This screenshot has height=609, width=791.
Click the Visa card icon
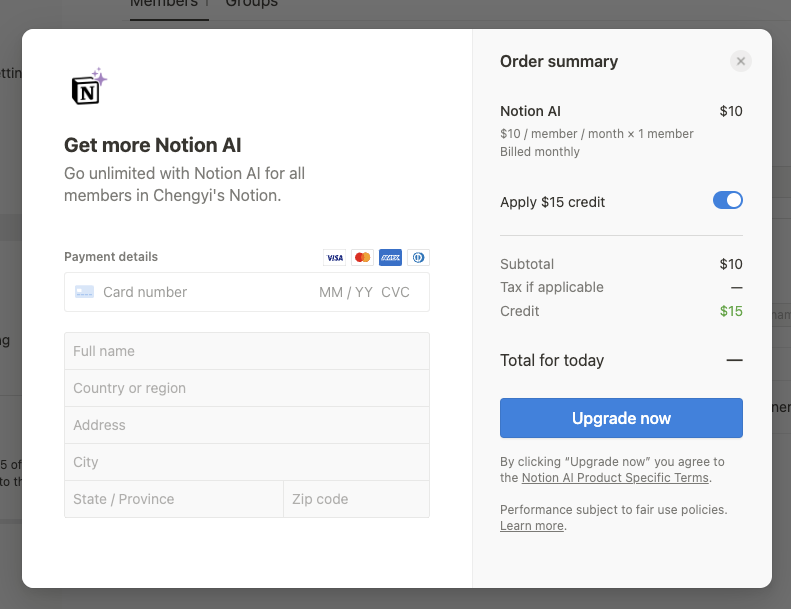(x=335, y=257)
